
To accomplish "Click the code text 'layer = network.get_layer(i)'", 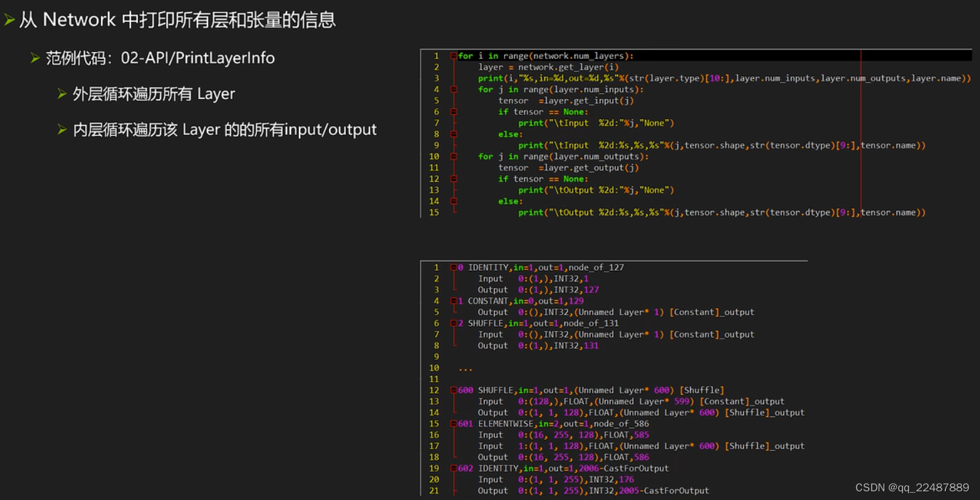I will [549, 67].
